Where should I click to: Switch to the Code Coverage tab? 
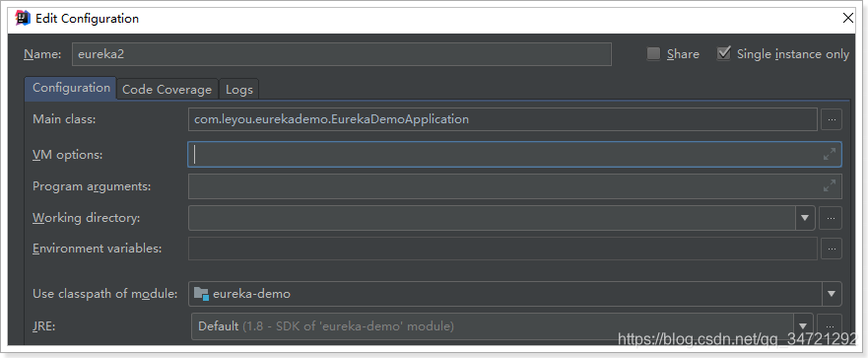click(167, 89)
